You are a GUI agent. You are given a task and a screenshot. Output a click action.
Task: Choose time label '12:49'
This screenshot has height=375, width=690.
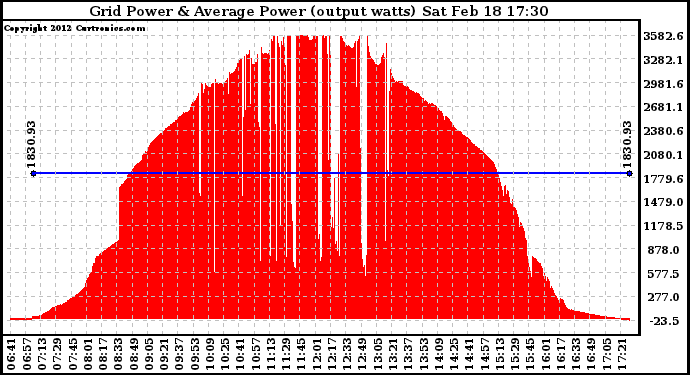[363, 354]
